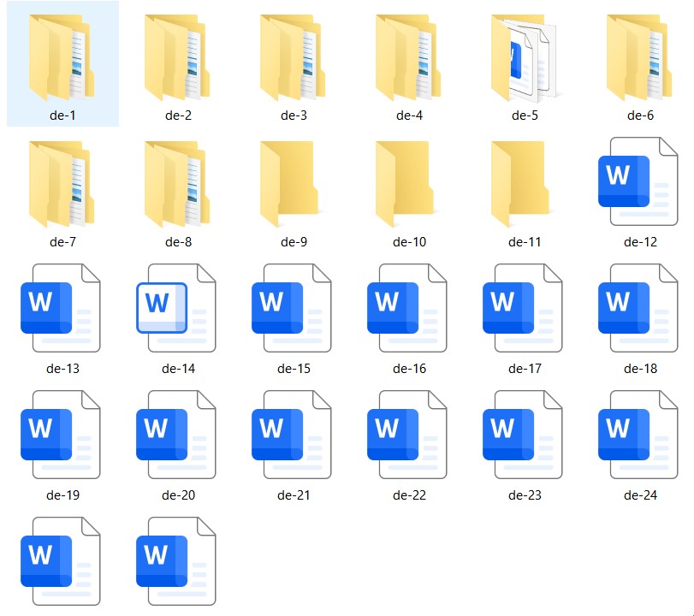694x616 pixels.
Task: Choose the de-8 folder
Action: coord(177,184)
